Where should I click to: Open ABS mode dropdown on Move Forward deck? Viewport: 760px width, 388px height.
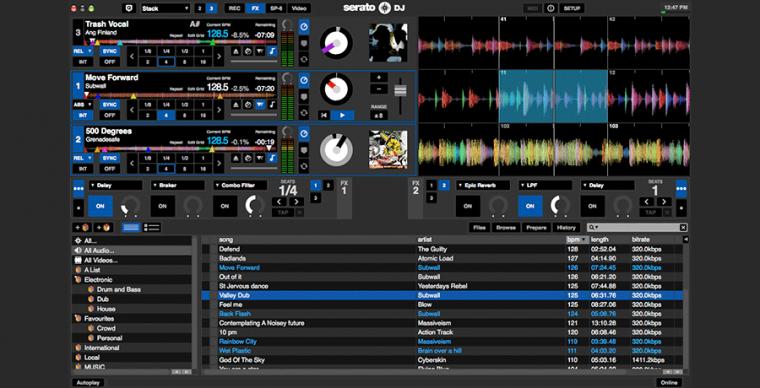(x=83, y=104)
